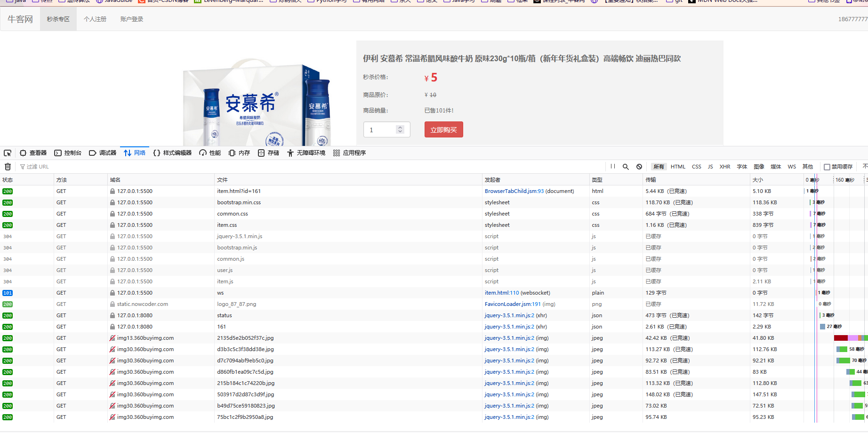Image resolution: width=868 pixels, height=433 pixels.
Task: Filter requests by 媒体 (Media)
Action: pyautogui.click(x=776, y=167)
